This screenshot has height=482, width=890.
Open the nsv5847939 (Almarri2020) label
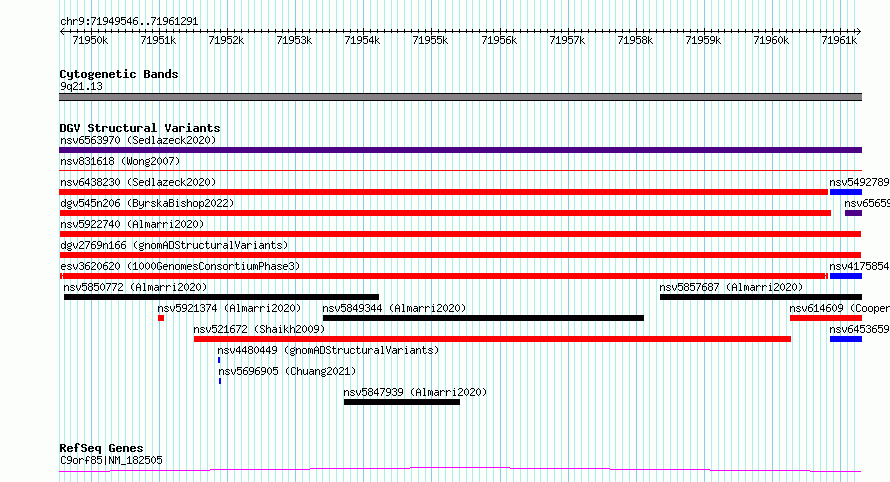coord(415,392)
